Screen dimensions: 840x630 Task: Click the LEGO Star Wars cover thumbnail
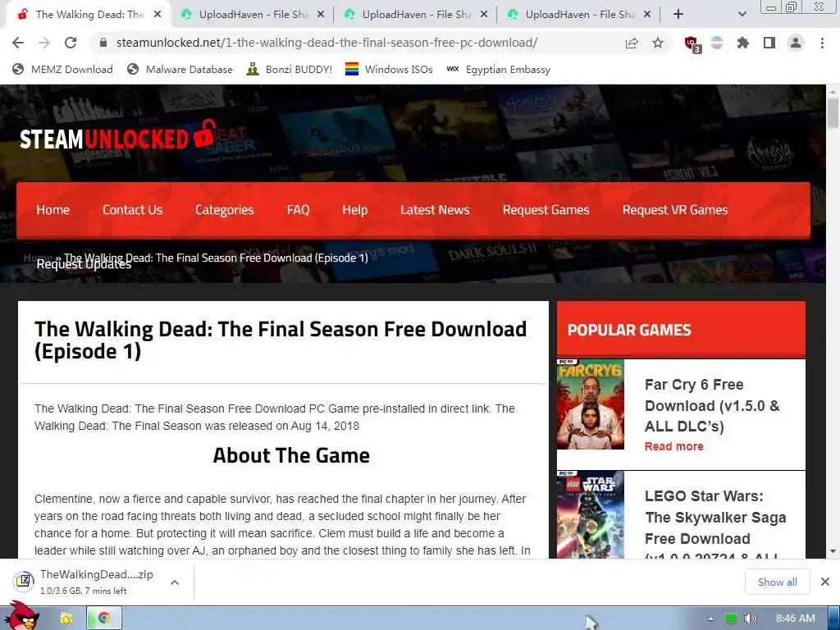pos(591,515)
